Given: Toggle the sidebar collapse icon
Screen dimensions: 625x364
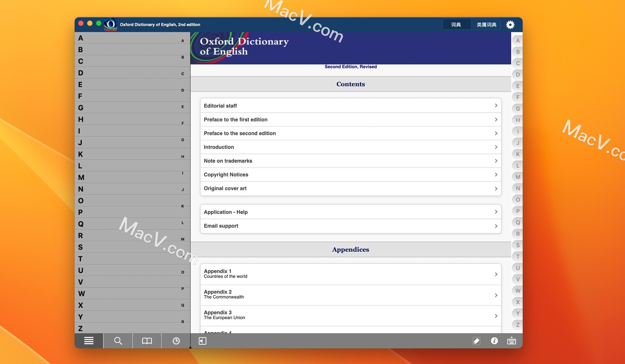Looking at the screenshot, I should click(202, 341).
